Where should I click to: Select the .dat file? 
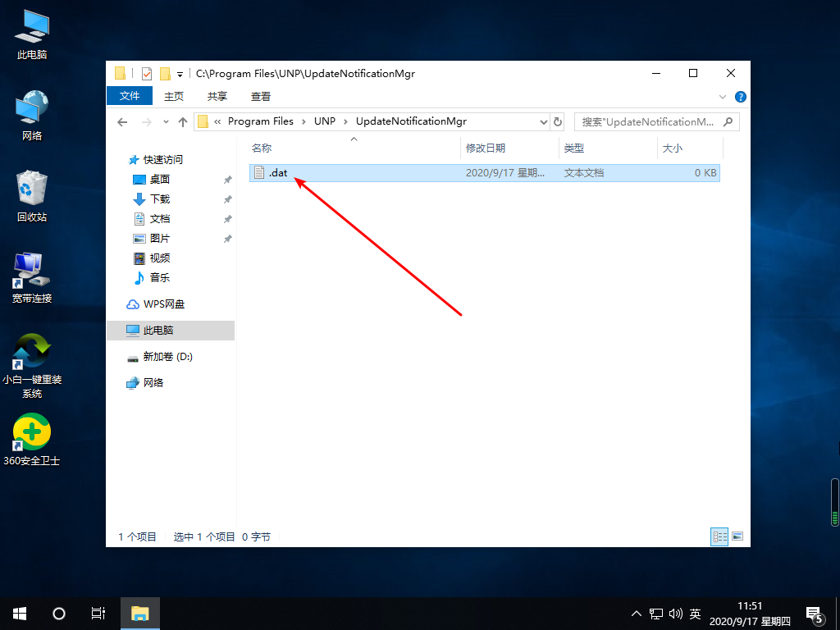(x=484, y=173)
